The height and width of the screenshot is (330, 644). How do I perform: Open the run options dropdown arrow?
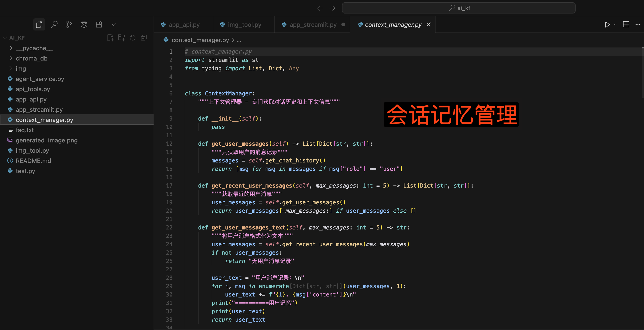615,24
